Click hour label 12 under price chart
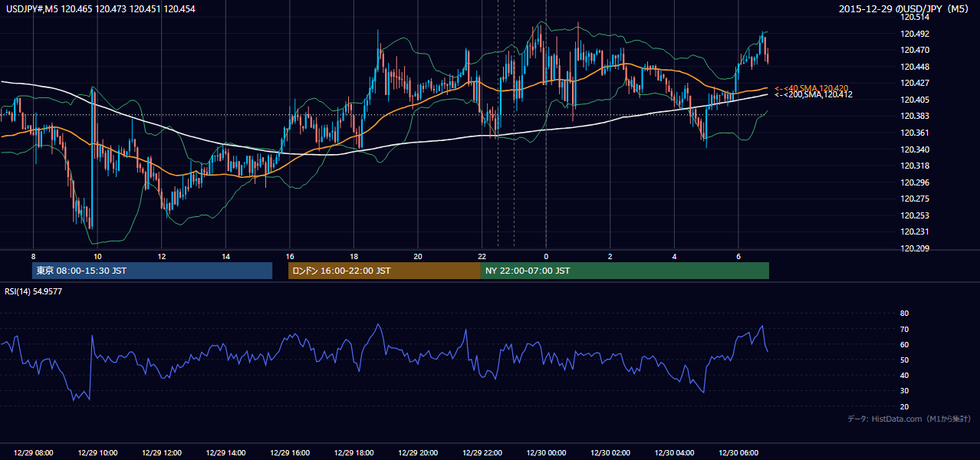Image resolution: width=980 pixels, height=460 pixels. [162, 256]
